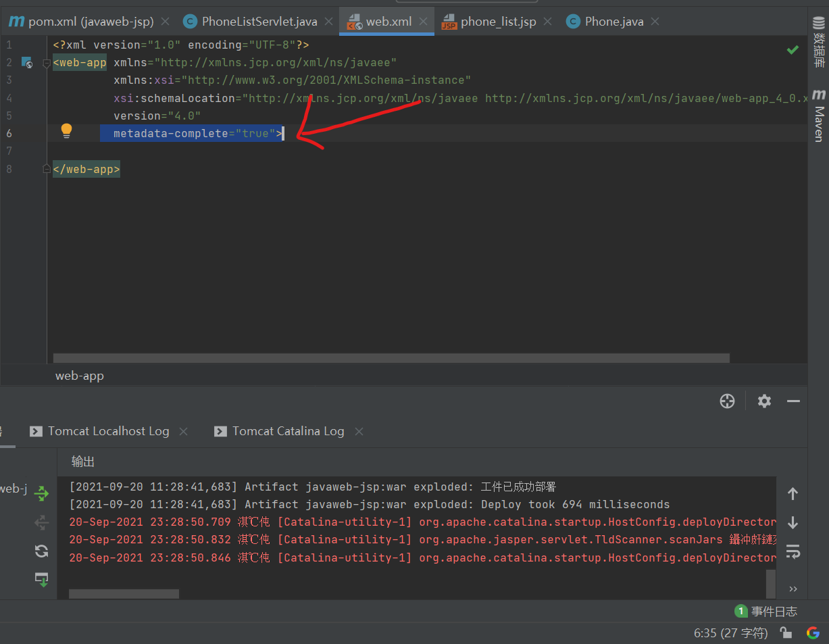Click down arrow to next console message

pos(793,521)
